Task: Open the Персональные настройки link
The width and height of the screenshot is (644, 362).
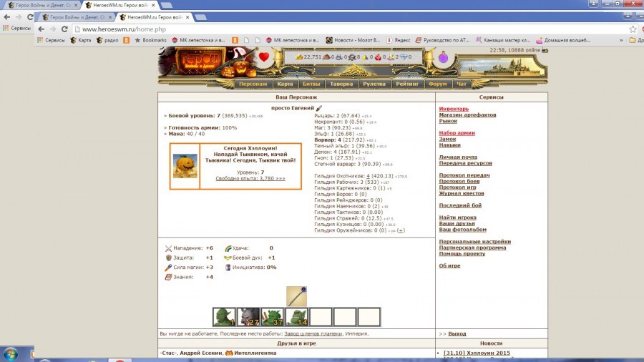Action: (x=475, y=242)
